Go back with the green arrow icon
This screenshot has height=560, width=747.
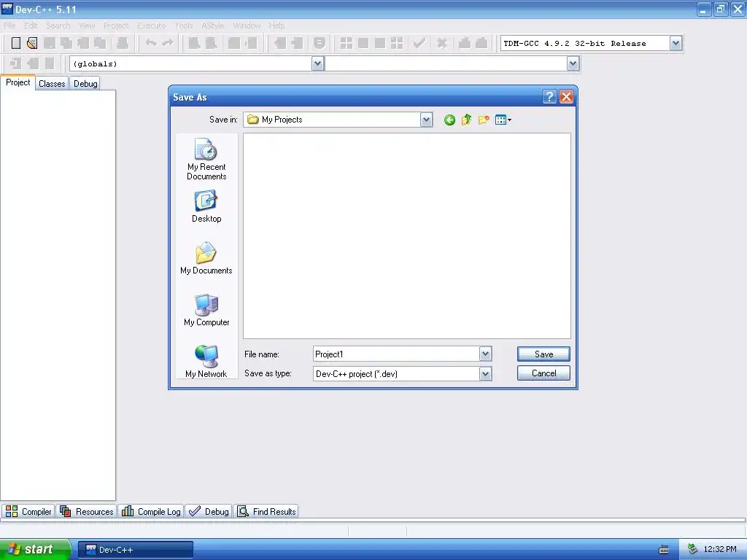tap(449, 120)
